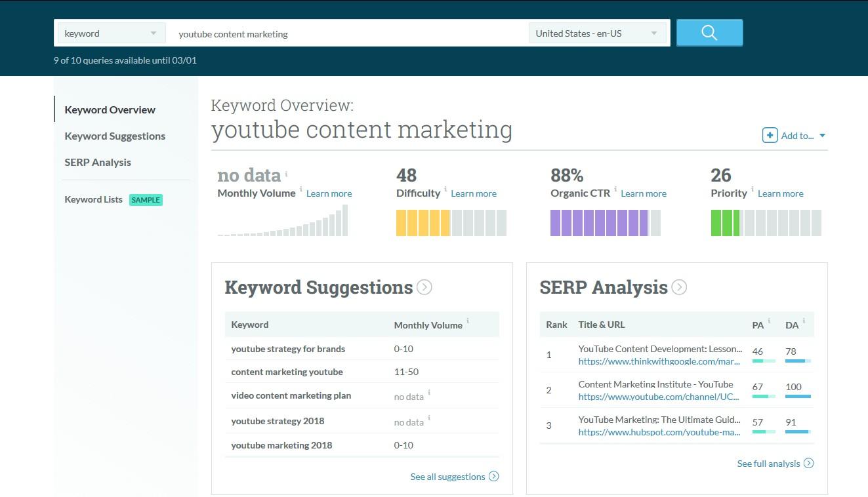Select Keyword Overview in sidebar
The image size is (868, 497).
(110, 109)
